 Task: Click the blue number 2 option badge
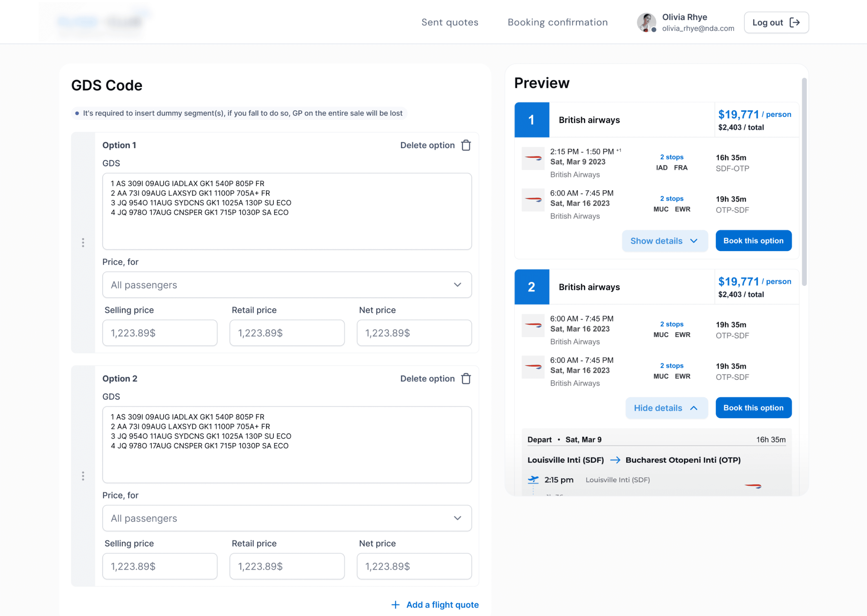(531, 287)
